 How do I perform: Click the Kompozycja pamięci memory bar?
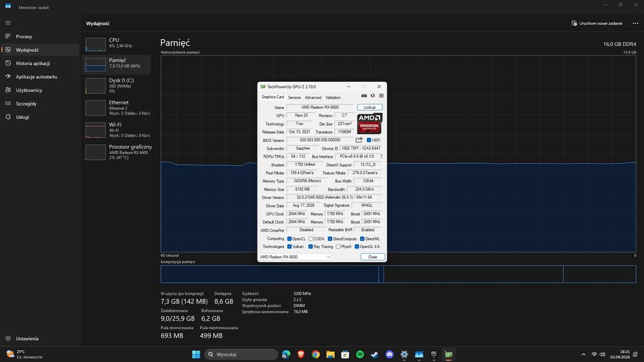[398, 274]
